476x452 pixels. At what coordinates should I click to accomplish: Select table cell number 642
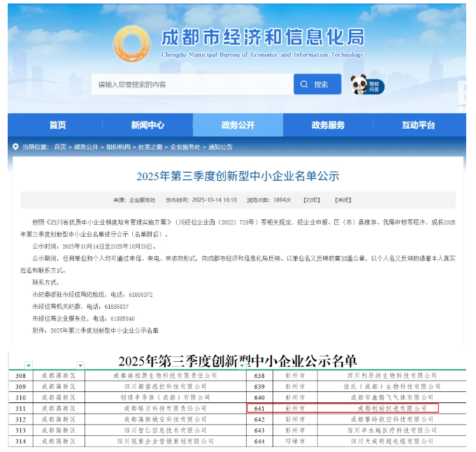pyautogui.click(x=259, y=419)
